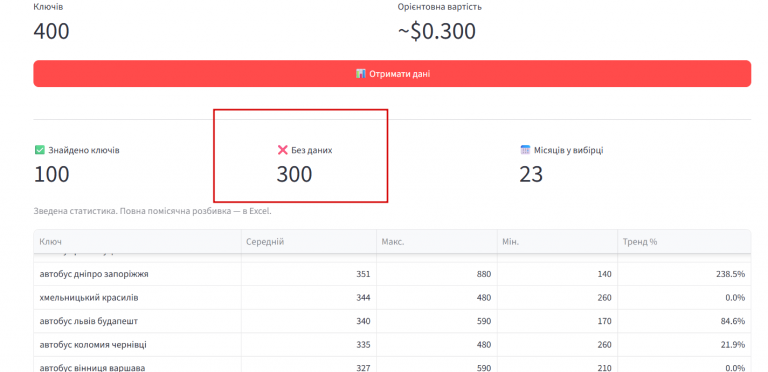768x372 pixels.
Task: Click the 210 minimum value cell
Action: tap(557, 365)
